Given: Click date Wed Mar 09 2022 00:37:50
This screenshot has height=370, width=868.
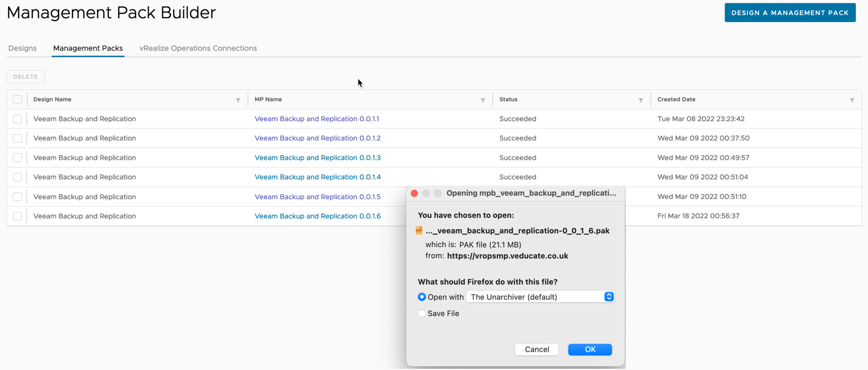Looking at the screenshot, I should click(x=703, y=138).
